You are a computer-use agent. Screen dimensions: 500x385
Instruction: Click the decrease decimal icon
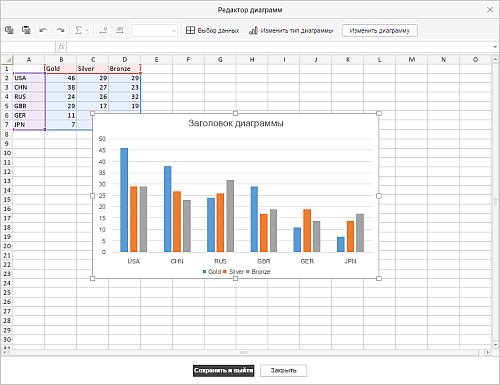[103, 30]
